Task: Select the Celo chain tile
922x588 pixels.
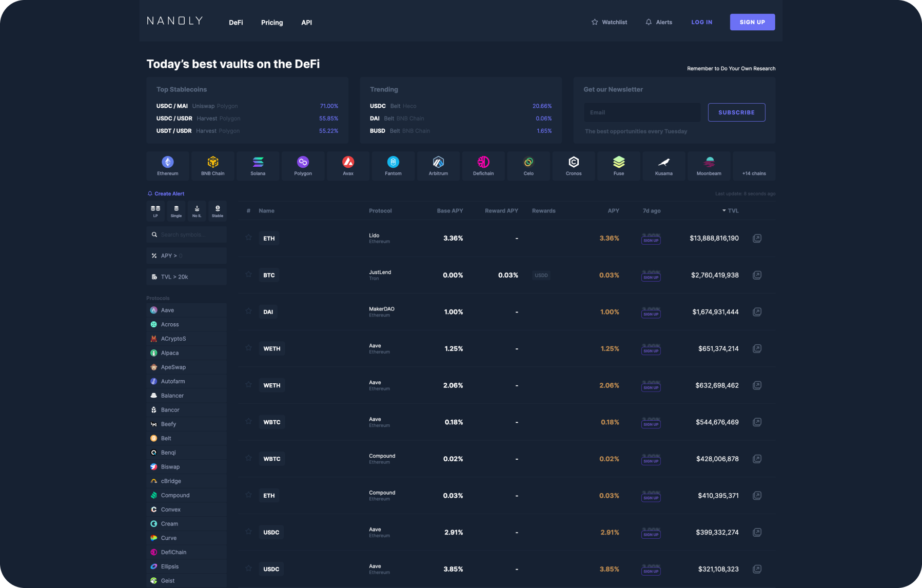Action: point(528,166)
